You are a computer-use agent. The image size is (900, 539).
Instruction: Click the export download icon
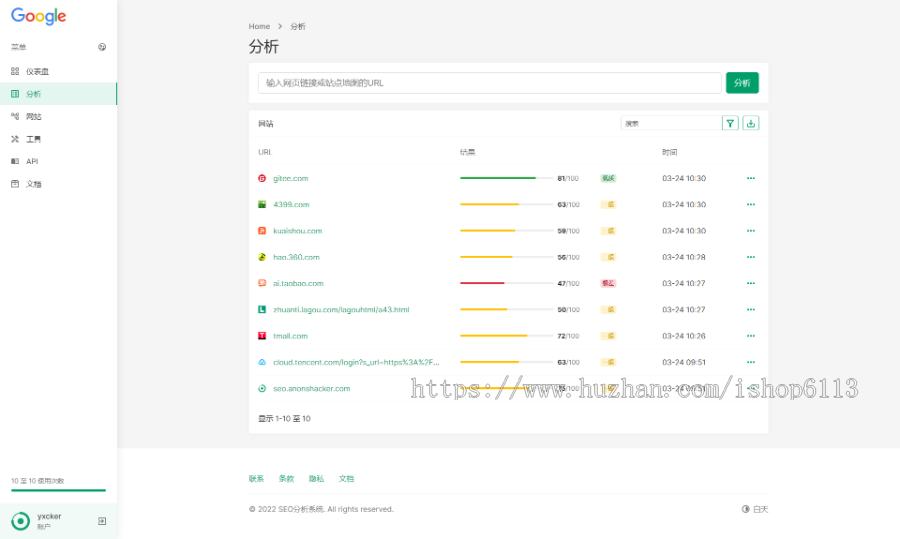point(751,123)
